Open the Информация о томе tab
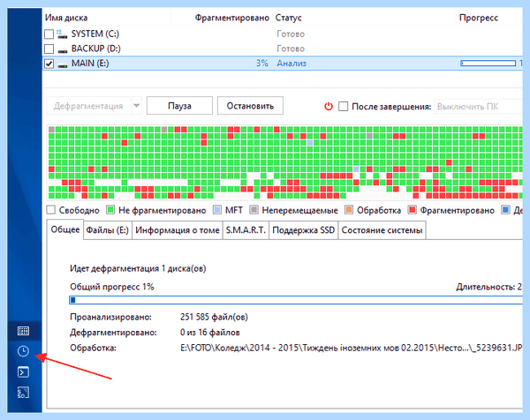The image size is (530, 420). coord(178,230)
